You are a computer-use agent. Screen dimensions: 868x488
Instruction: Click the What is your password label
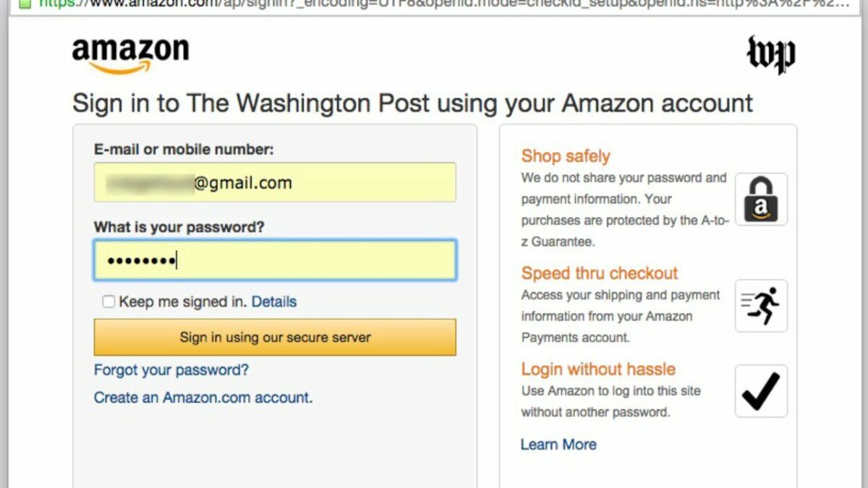[179, 227]
